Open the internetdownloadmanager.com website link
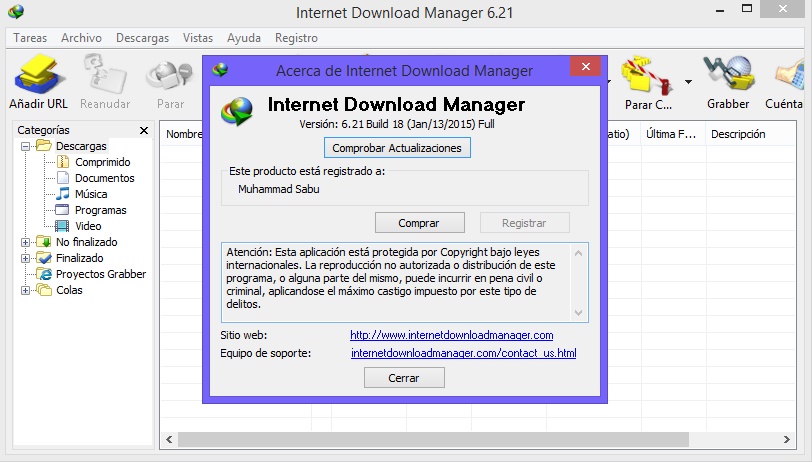 (452, 335)
